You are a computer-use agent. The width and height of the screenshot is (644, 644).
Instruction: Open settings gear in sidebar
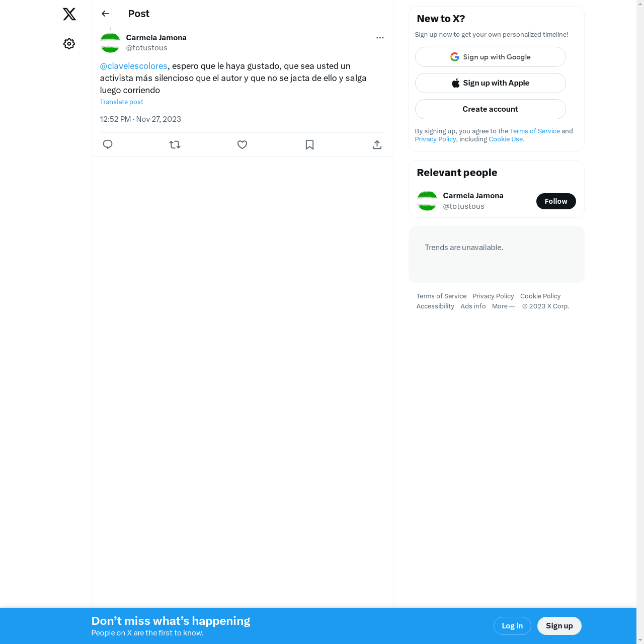[x=69, y=44]
